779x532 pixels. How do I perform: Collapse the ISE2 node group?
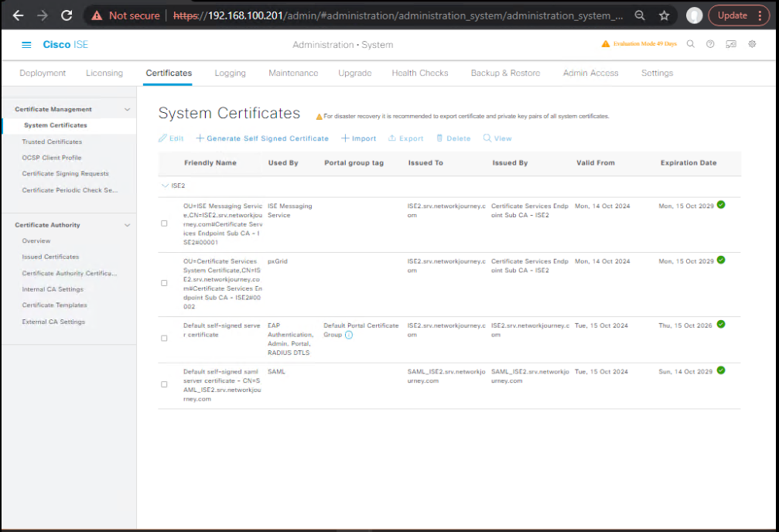pos(165,186)
